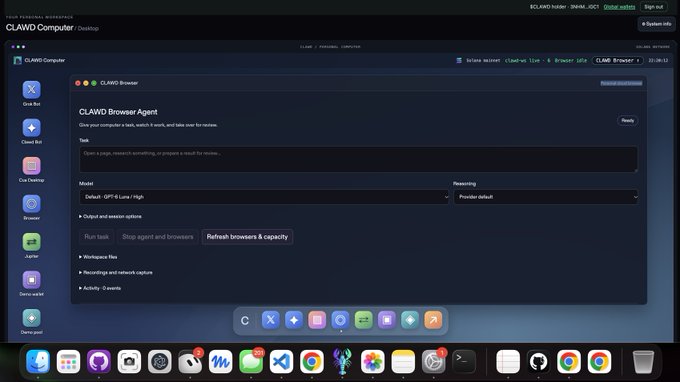Open Jupiter swap icon in sidebar
The height and width of the screenshot is (382, 680).
[31, 242]
